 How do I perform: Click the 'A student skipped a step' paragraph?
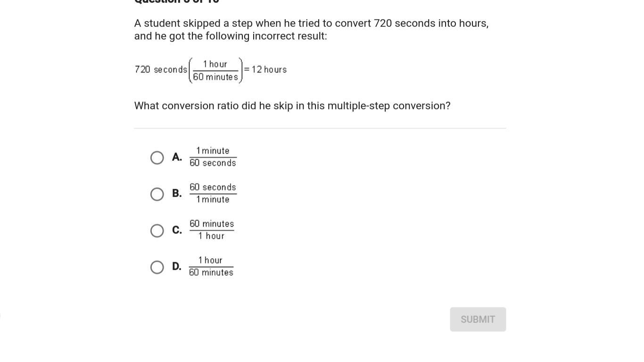(311, 30)
